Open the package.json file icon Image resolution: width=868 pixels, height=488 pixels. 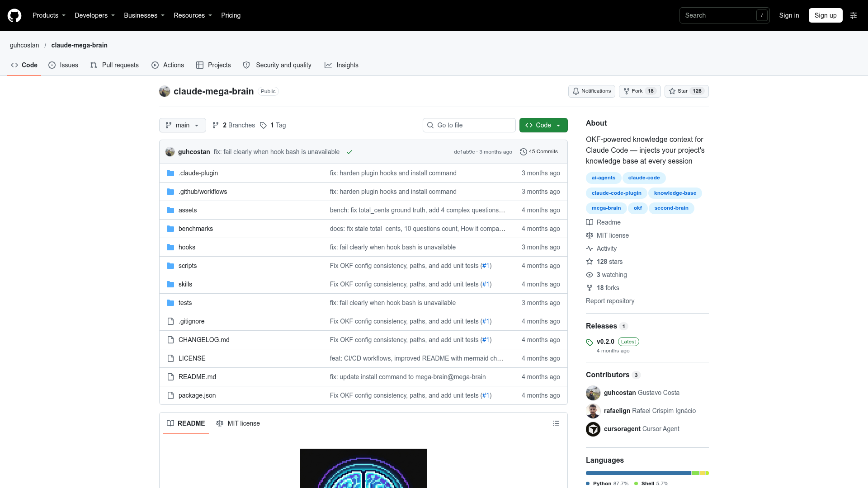coord(170,395)
